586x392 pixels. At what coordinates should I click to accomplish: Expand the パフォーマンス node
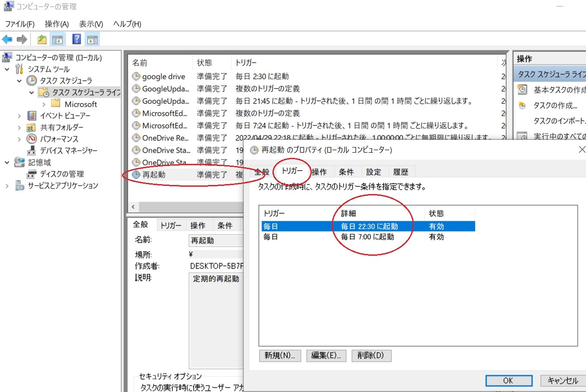click(19, 139)
